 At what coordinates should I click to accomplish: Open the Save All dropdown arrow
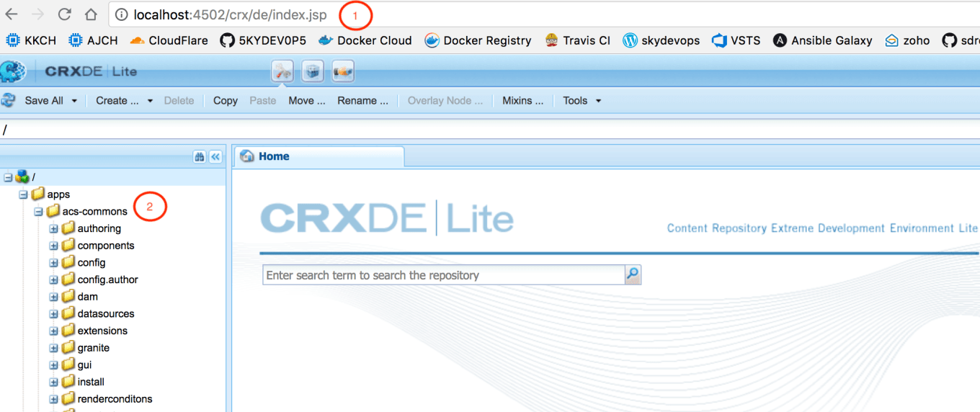(x=74, y=101)
